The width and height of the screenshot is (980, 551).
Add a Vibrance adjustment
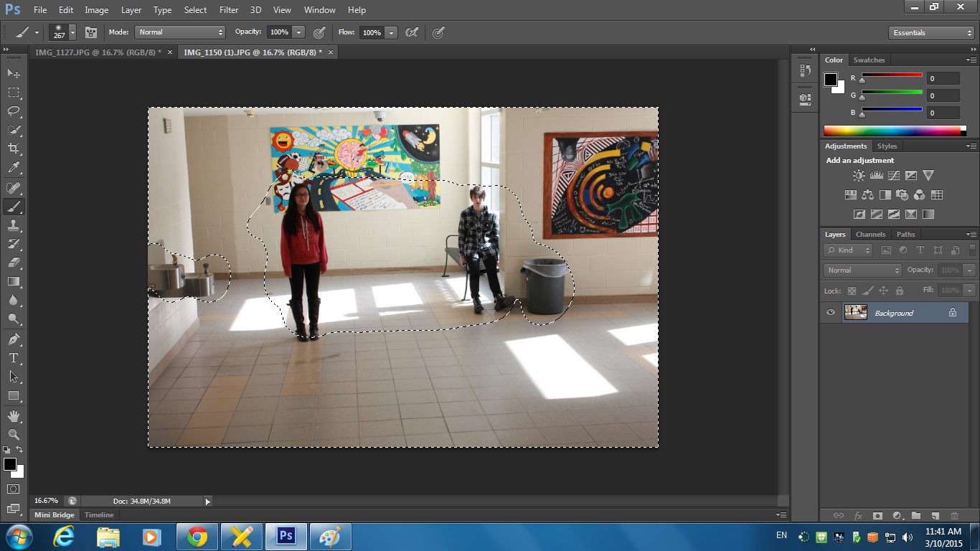(928, 175)
